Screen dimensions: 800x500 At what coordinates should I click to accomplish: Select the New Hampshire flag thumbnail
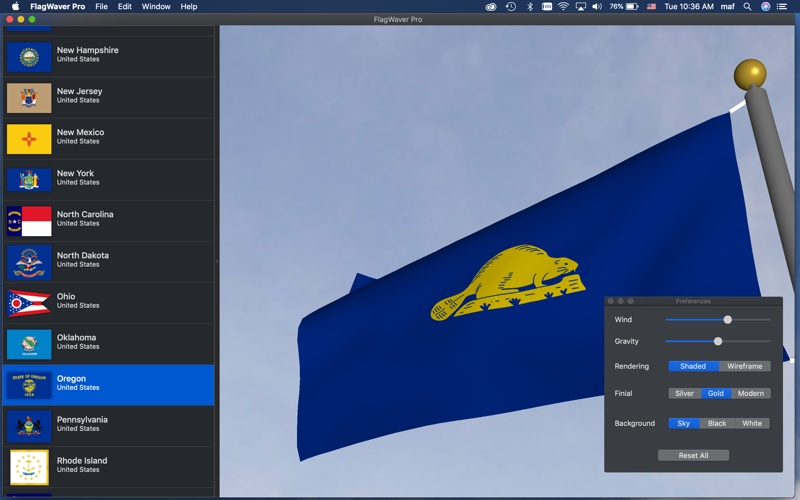coord(29,57)
